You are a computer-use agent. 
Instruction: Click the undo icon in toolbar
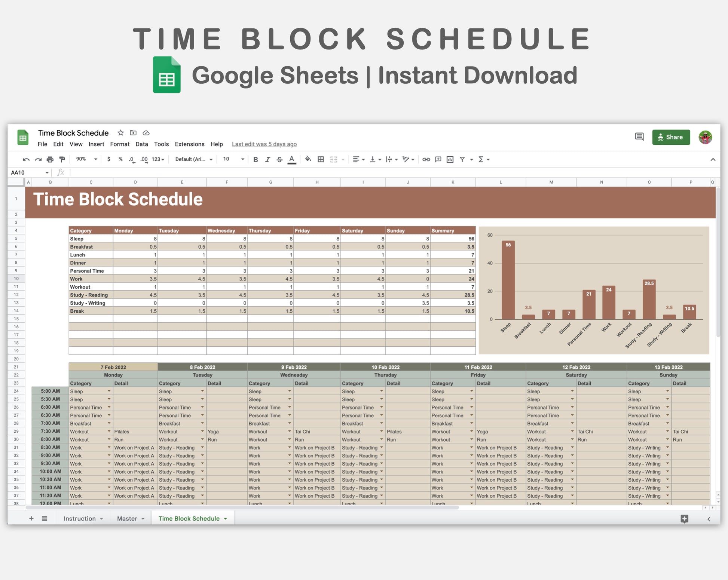click(x=26, y=159)
